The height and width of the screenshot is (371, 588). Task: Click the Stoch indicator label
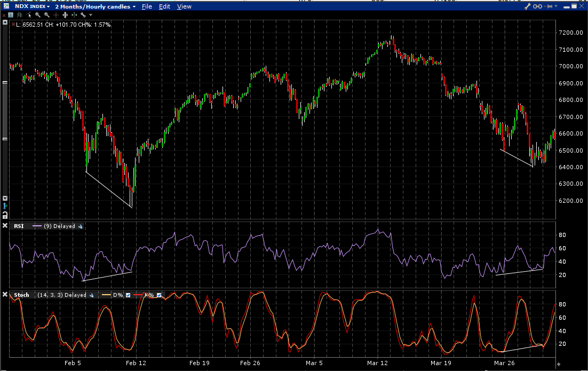coord(21,295)
